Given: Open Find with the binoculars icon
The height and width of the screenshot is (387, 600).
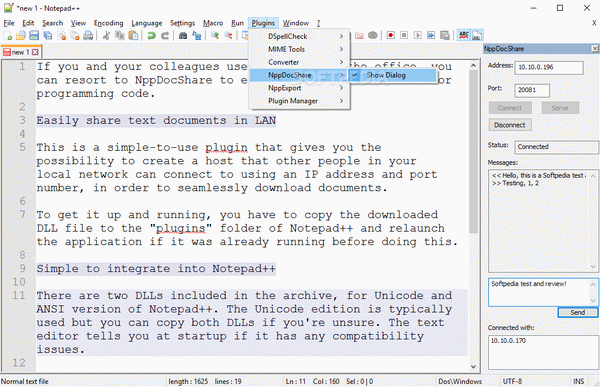Looking at the screenshot, I should 183,36.
